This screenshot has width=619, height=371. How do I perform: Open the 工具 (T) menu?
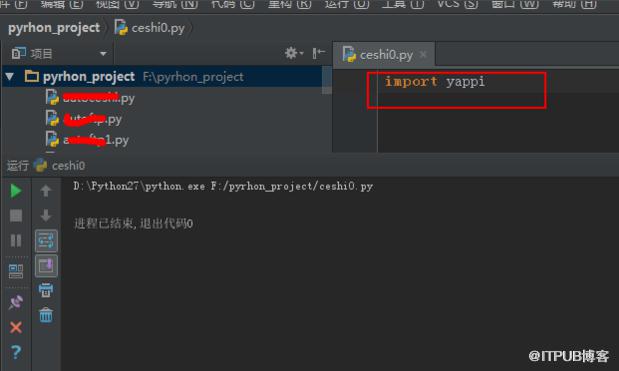(403, 4)
